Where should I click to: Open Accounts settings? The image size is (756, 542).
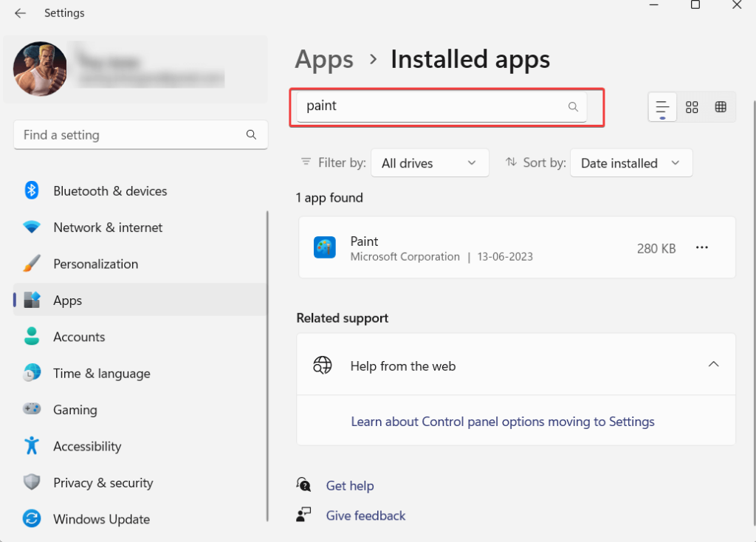pos(140,337)
